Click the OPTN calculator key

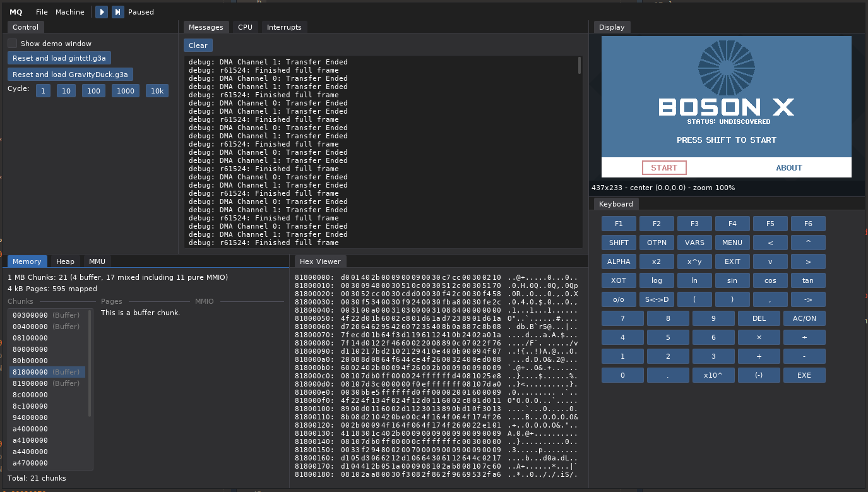coord(657,243)
